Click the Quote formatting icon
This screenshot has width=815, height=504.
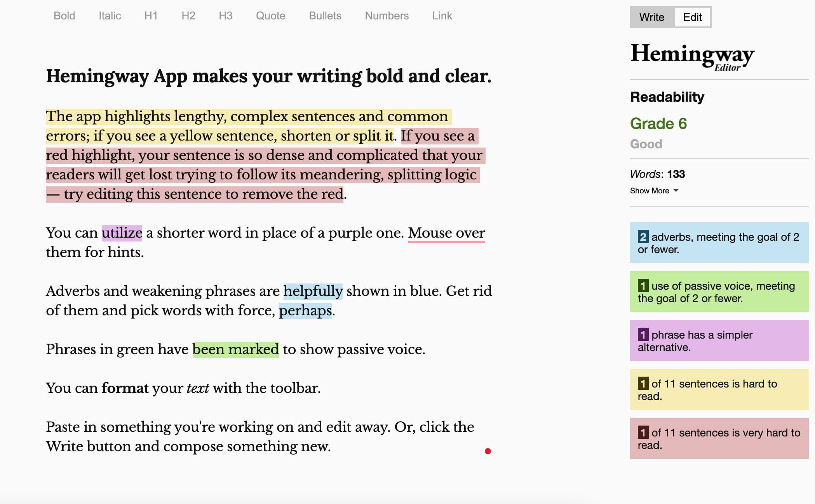tap(270, 16)
